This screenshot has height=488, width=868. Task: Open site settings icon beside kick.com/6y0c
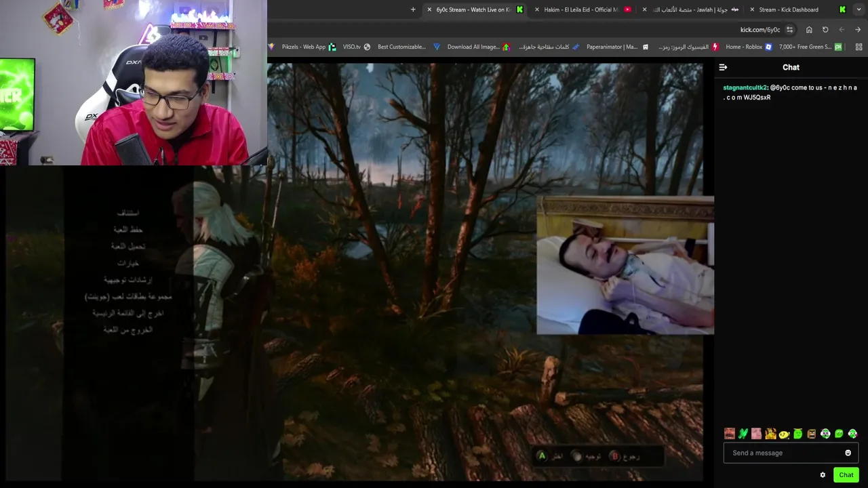789,30
